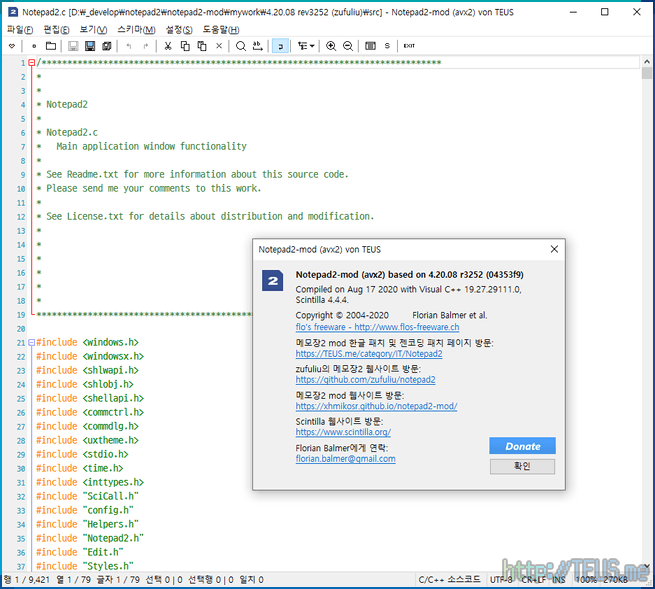Click the #include <inttypes.h> line
This screenshot has height=589, width=655.
90,482
